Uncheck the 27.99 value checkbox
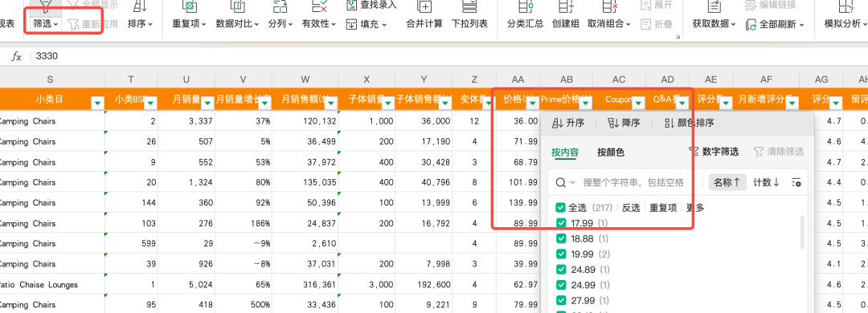This screenshot has height=313, width=868. click(560, 300)
